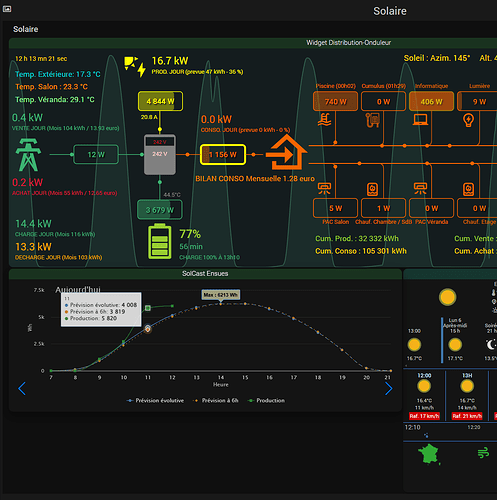Click the Cumulus 0 W box
The image size is (497, 500).
pyautogui.click(x=383, y=101)
